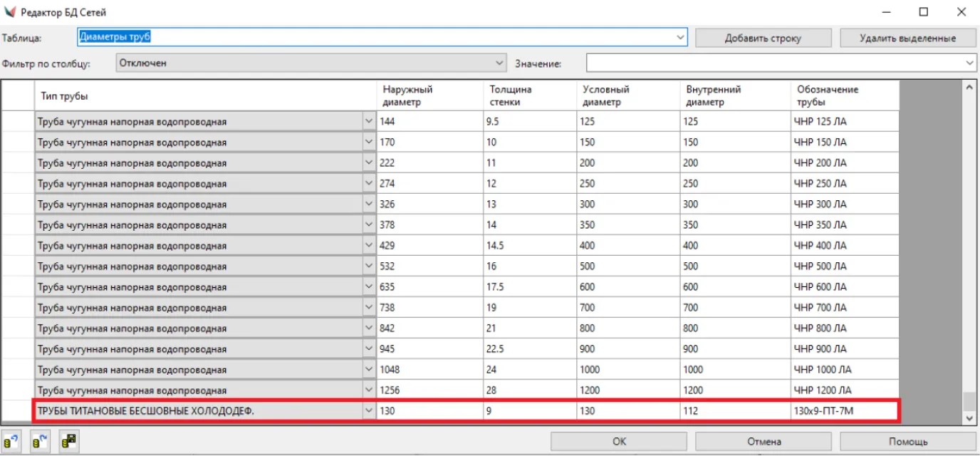Select the inner diameter cell 112

[735, 410]
